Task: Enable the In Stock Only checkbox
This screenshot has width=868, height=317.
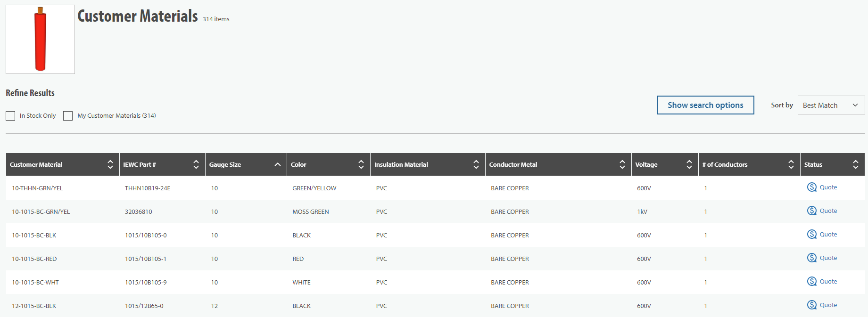Action: tap(10, 116)
